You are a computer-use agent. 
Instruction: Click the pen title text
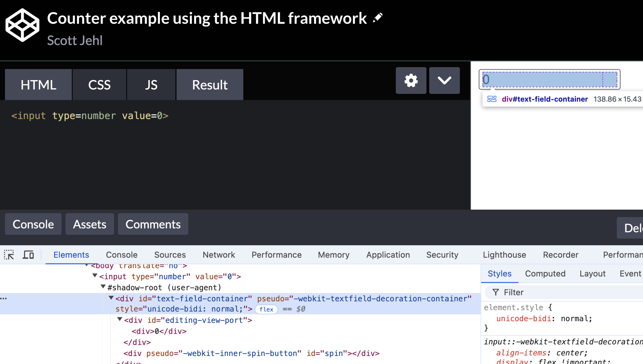[207, 18]
